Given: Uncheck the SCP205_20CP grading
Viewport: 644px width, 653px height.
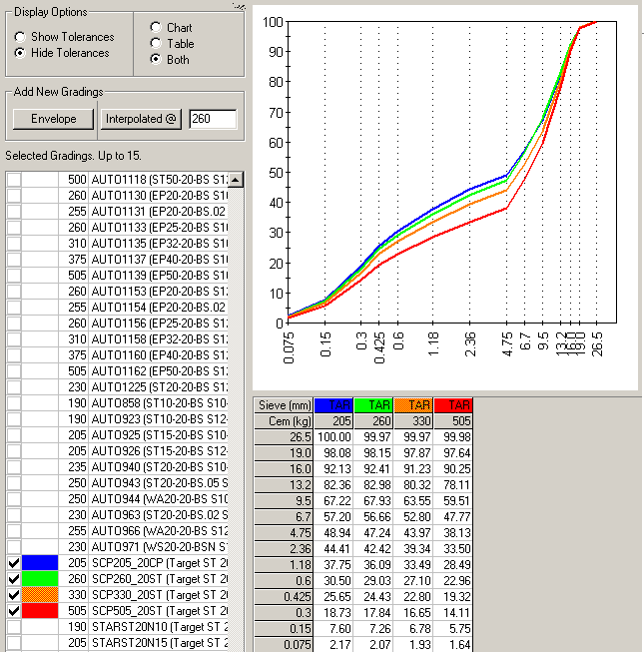Looking at the screenshot, I should point(14,562).
